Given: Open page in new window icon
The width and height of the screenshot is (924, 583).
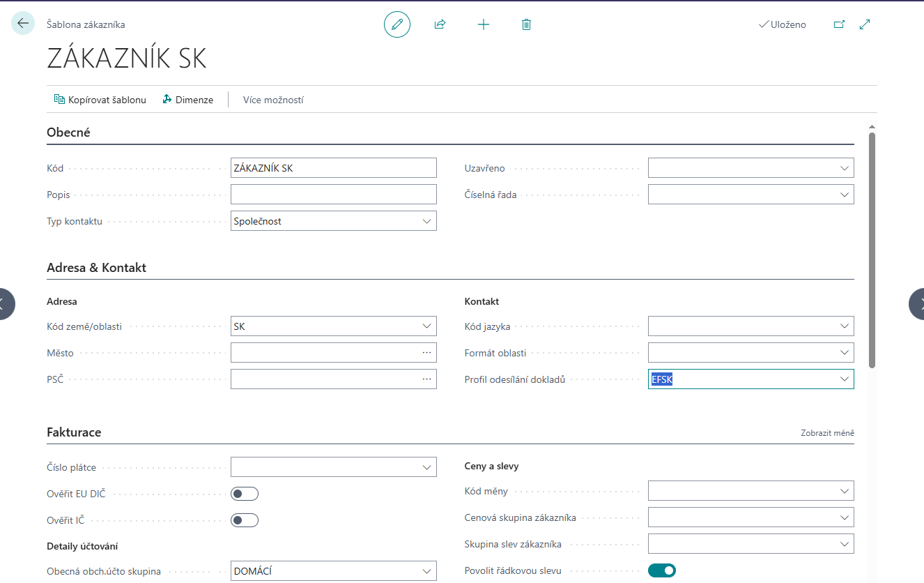Looking at the screenshot, I should pyautogui.click(x=839, y=24).
